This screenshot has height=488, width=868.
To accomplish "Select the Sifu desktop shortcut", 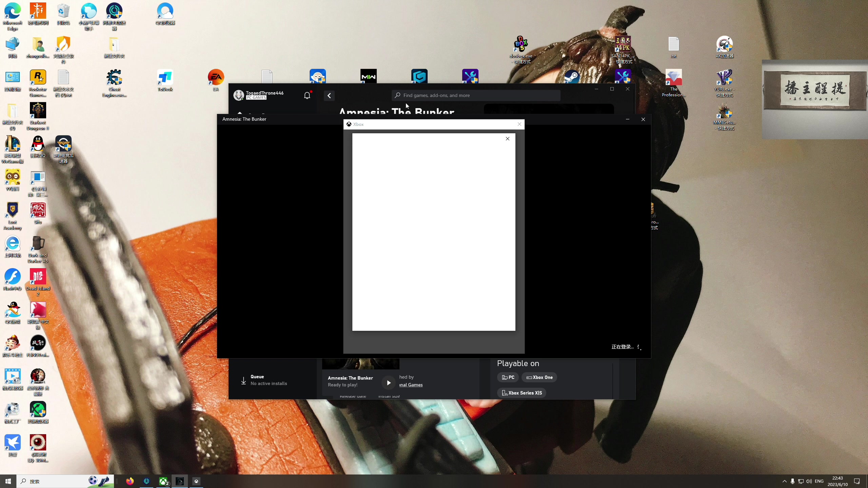I will (38, 213).
